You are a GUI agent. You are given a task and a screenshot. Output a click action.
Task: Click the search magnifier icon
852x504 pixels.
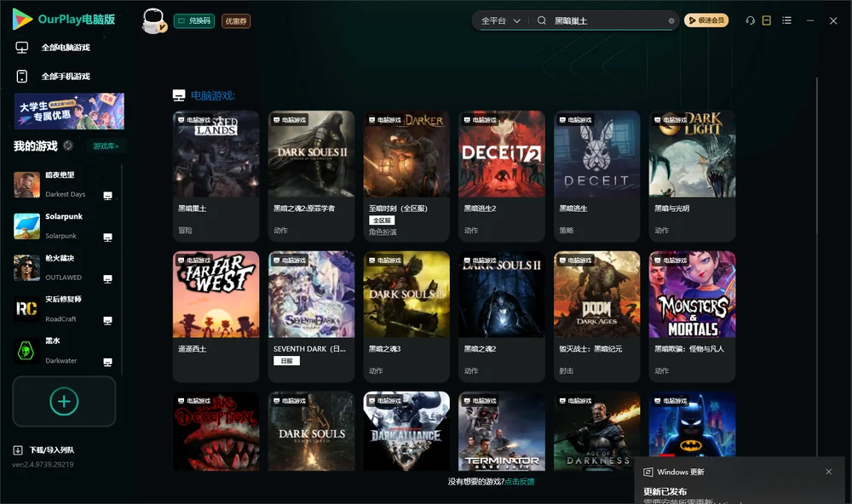tap(542, 20)
